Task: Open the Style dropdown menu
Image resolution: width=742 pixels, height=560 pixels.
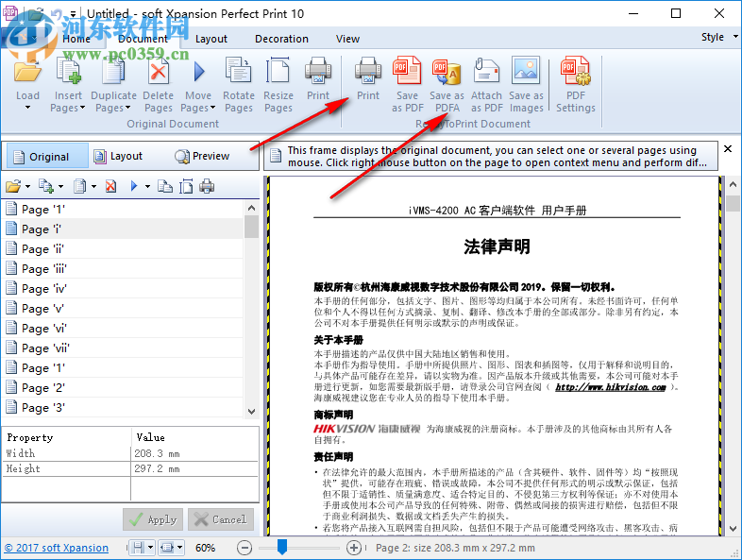Action: (x=719, y=37)
